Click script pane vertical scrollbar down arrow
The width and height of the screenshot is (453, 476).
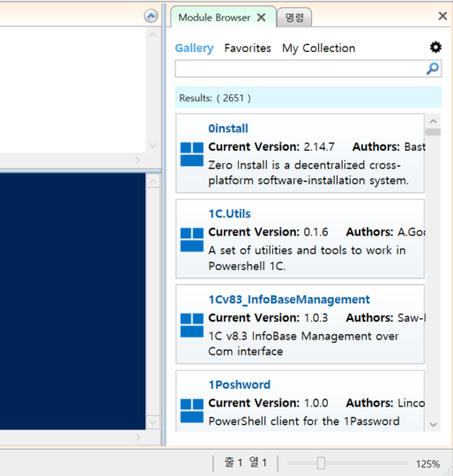pos(153,145)
